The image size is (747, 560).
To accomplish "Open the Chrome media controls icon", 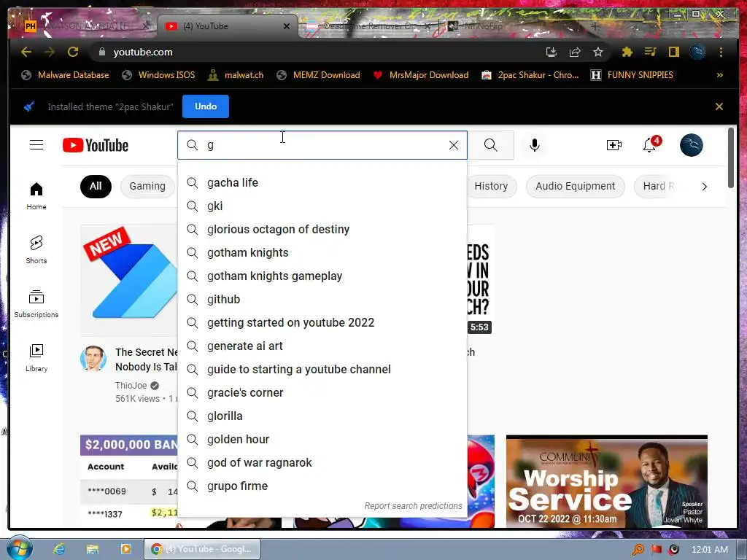I will point(650,52).
